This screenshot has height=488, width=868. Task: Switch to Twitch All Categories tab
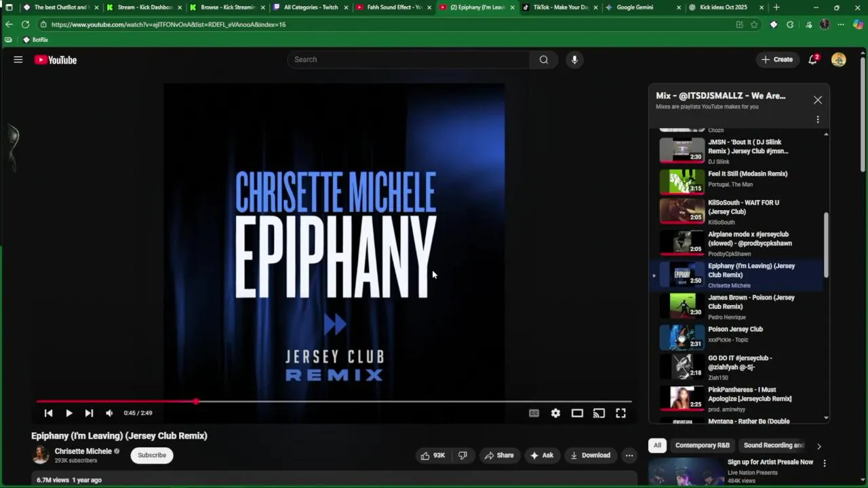click(311, 7)
